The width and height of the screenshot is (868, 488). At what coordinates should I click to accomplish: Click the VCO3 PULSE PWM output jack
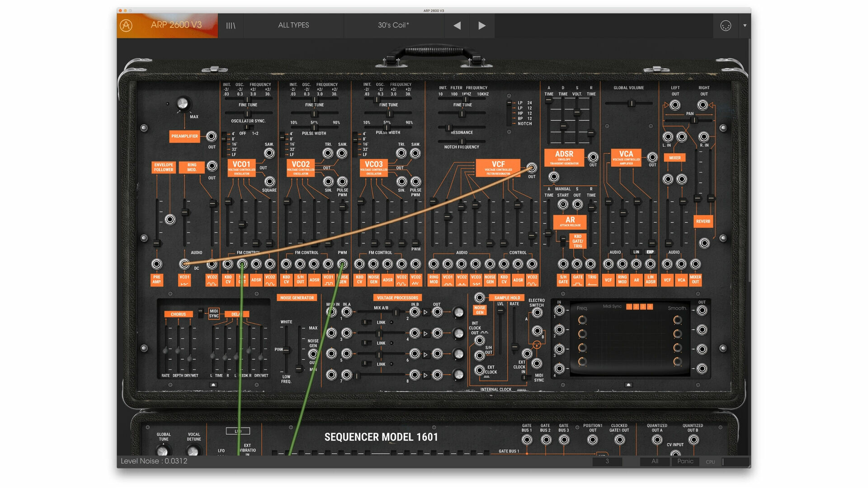(415, 182)
